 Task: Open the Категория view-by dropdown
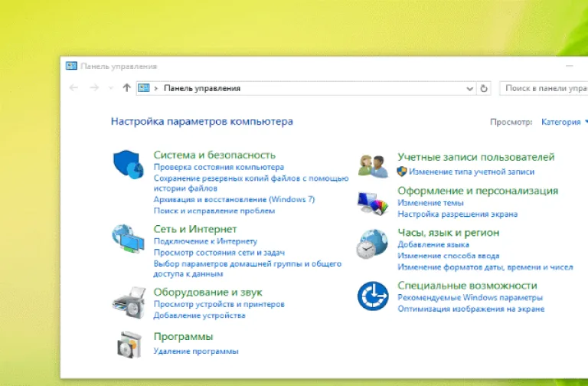[563, 122]
